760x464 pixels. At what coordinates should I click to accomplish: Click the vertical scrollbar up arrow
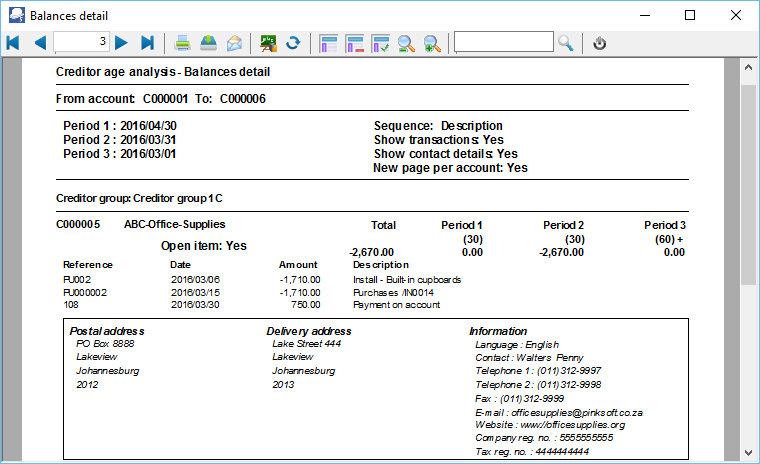pyautogui.click(x=748, y=67)
